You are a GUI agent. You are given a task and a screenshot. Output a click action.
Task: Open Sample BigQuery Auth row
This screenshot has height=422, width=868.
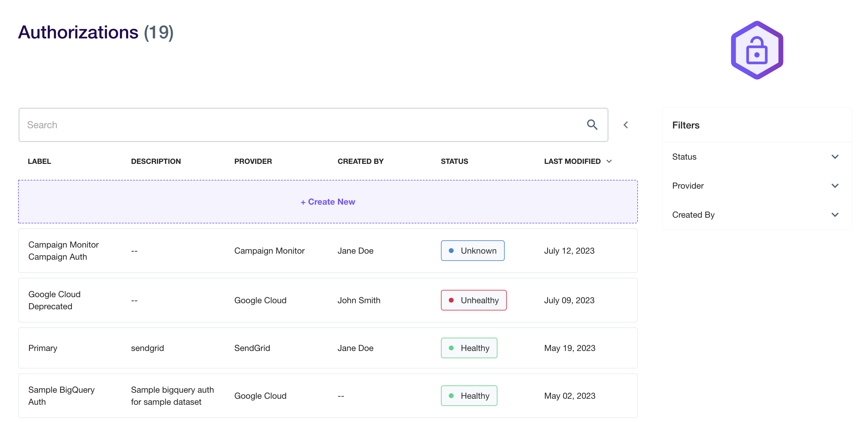pyautogui.click(x=61, y=395)
